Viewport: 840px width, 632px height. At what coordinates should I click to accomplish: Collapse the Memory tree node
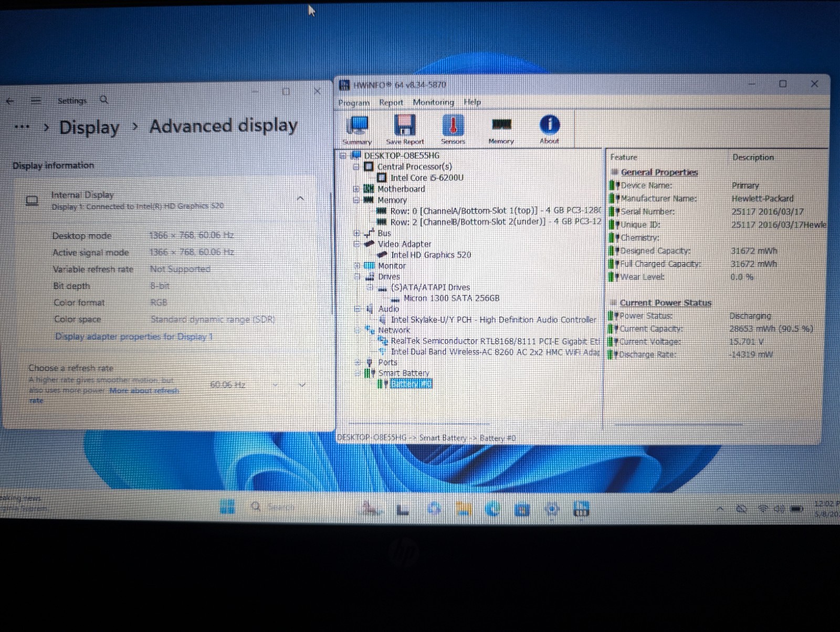pos(356,200)
